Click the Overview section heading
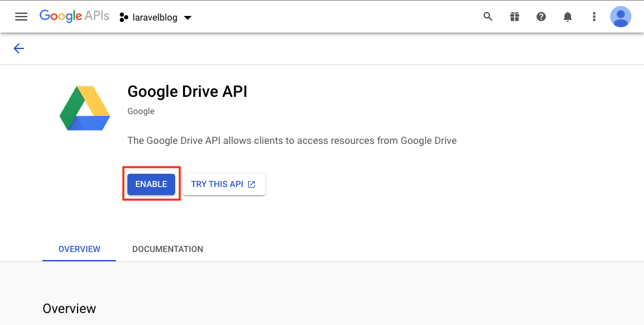This screenshot has height=325, width=644. (70, 308)
